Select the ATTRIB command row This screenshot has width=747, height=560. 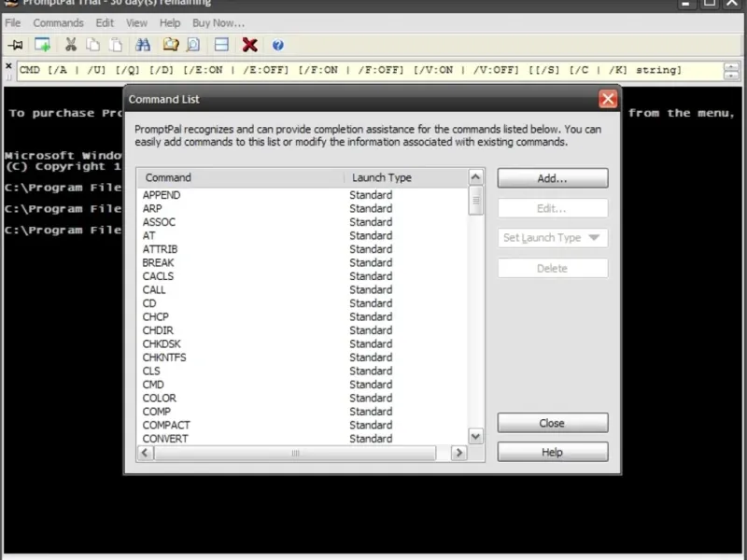[x=303, y=249]
